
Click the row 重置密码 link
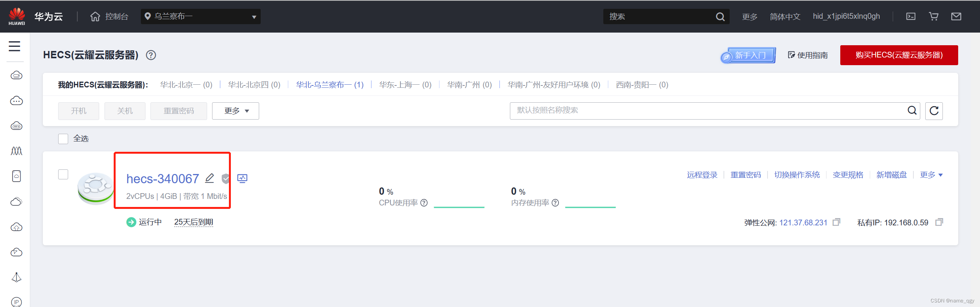(746, 175)
